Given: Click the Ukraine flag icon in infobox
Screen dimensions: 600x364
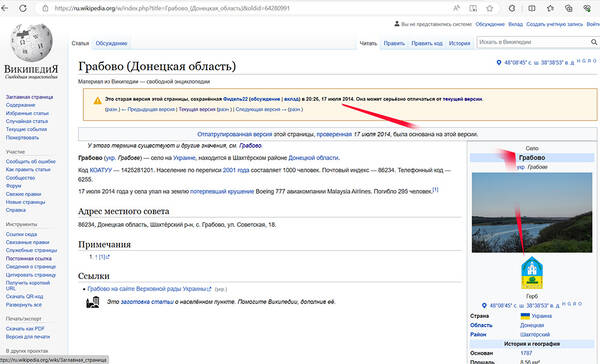Looking at the screenshot, I should tap(525, 316).
